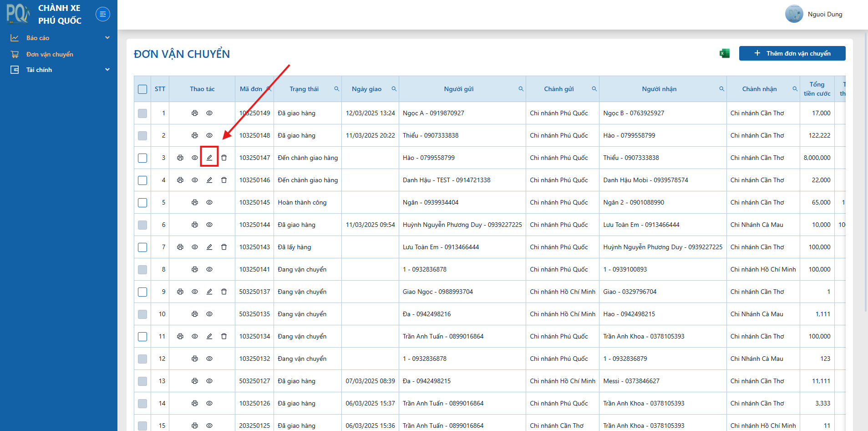This screenshot has width=868, height=431.
Task: Click the search icon in Người gửi header
Action: (521, 89)
